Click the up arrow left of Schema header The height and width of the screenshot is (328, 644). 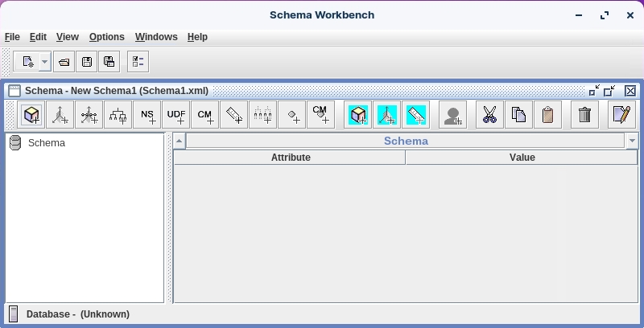pos(180,141)
